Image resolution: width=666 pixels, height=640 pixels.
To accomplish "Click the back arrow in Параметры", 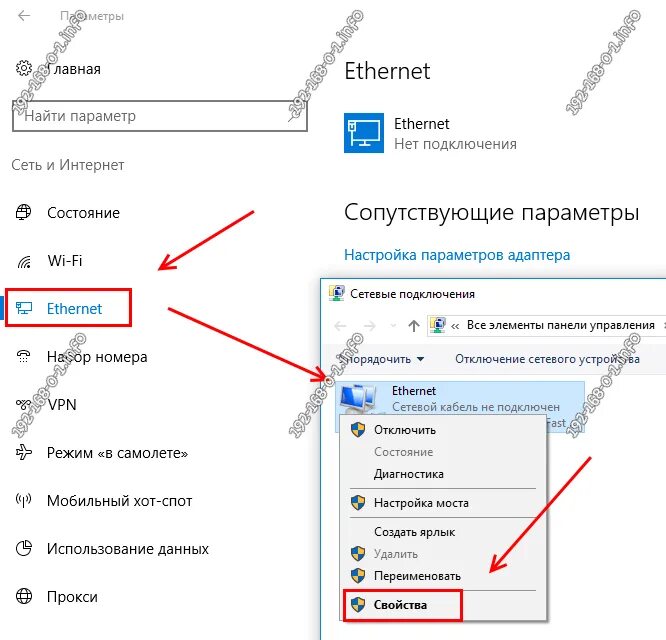I will (24, 16).
